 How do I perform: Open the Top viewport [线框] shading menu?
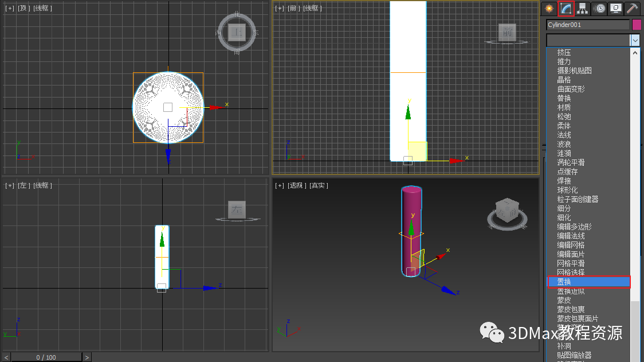point(42,8)
